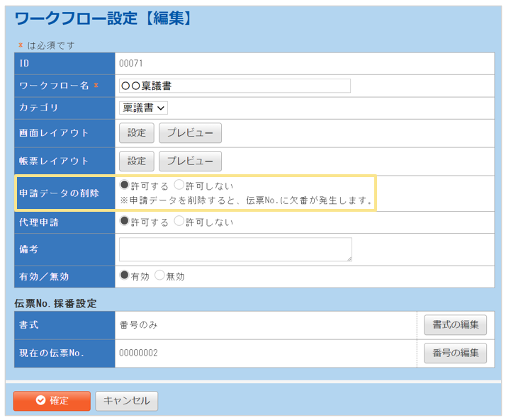Select the 有効 radio button

[x=125, y=276]
